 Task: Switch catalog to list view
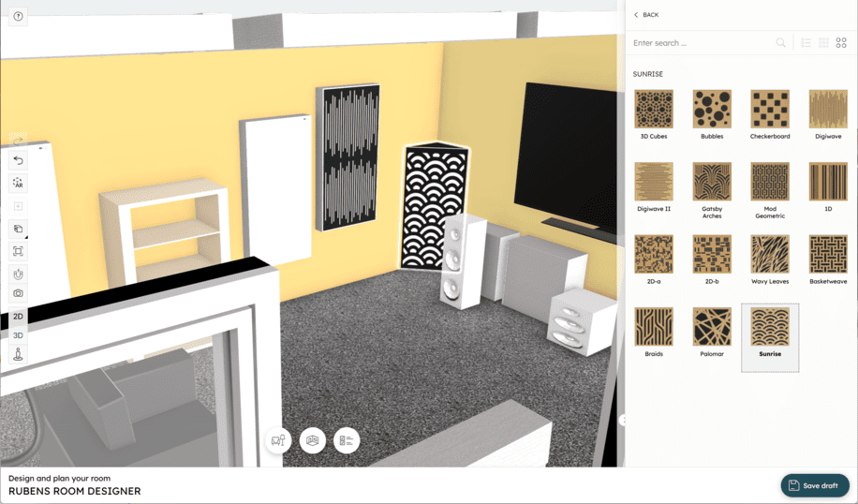(x=806, y=43)
